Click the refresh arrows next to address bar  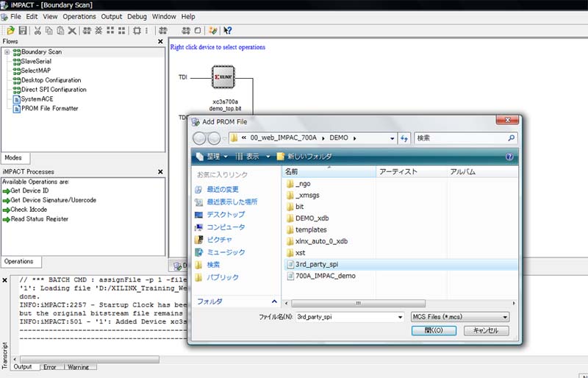404,138
